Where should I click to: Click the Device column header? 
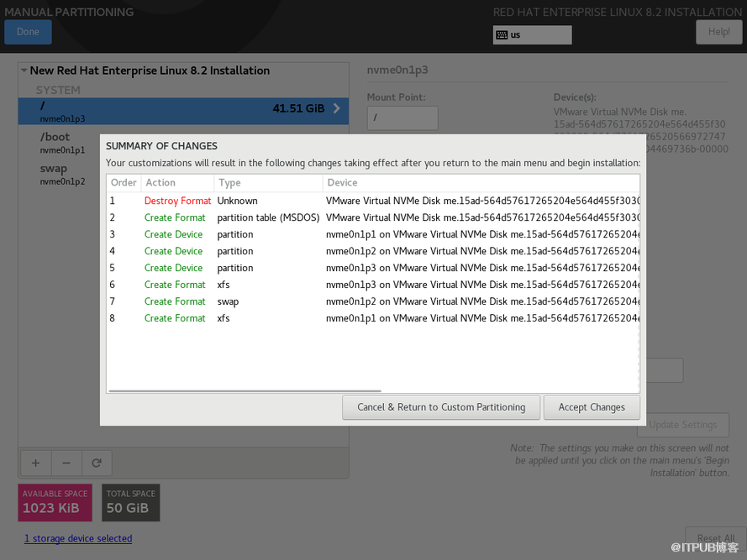click(481, 182)
